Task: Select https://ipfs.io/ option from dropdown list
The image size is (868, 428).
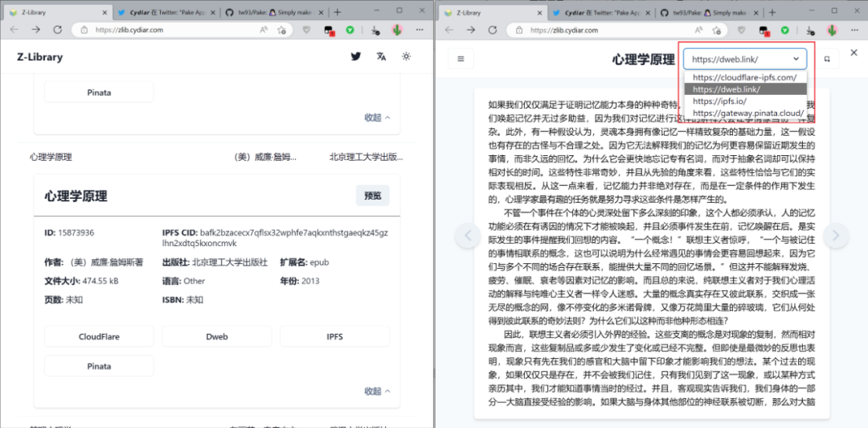Action: point(745,101)
